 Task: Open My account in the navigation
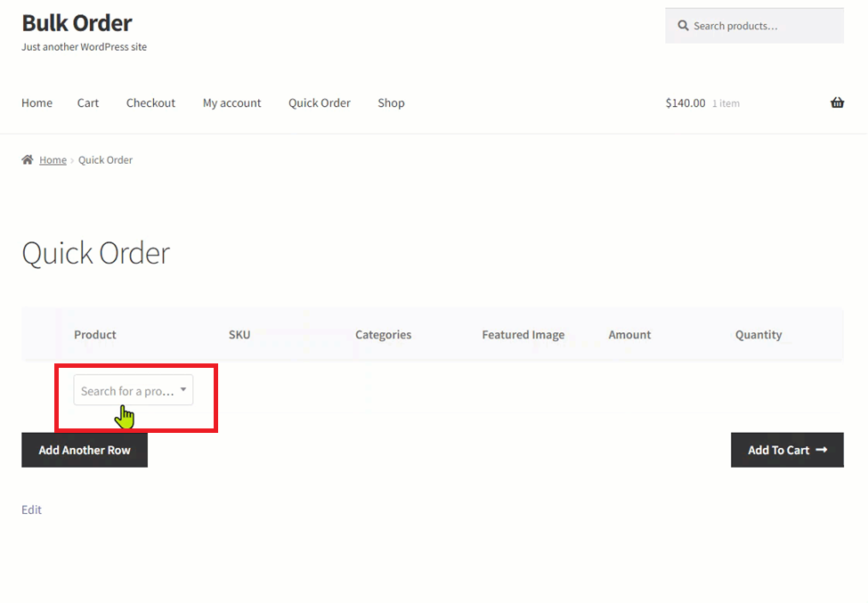(232, 103)
